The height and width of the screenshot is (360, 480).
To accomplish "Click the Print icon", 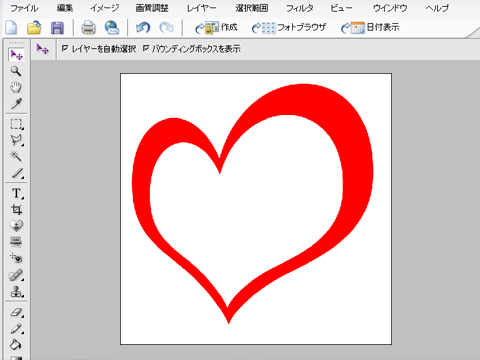I will (x=89, y=28).
